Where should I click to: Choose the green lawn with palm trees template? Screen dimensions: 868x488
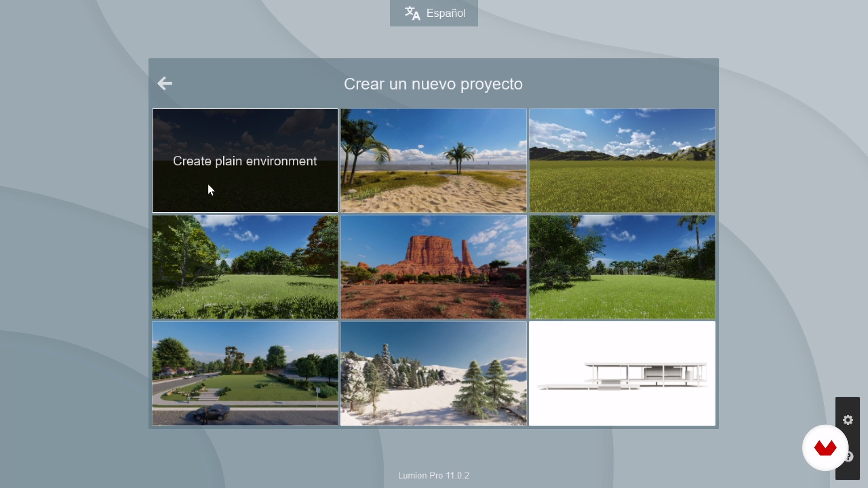tap(622, 267)
